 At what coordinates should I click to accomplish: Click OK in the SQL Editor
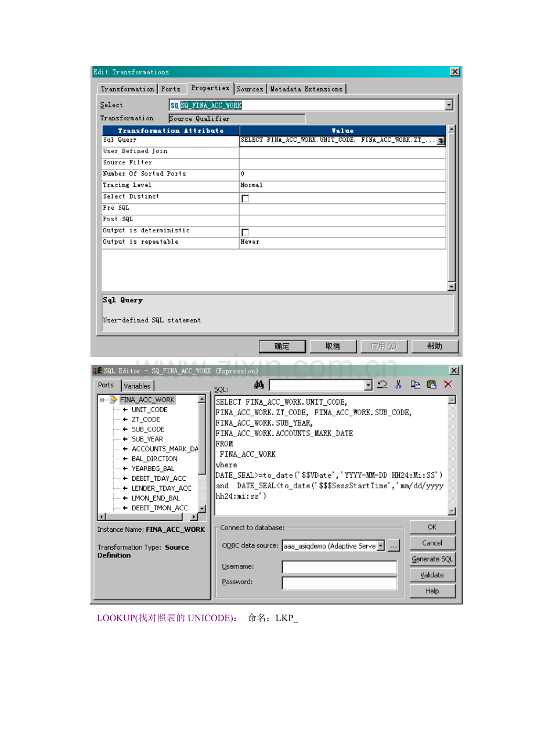(x=432, y=527)
